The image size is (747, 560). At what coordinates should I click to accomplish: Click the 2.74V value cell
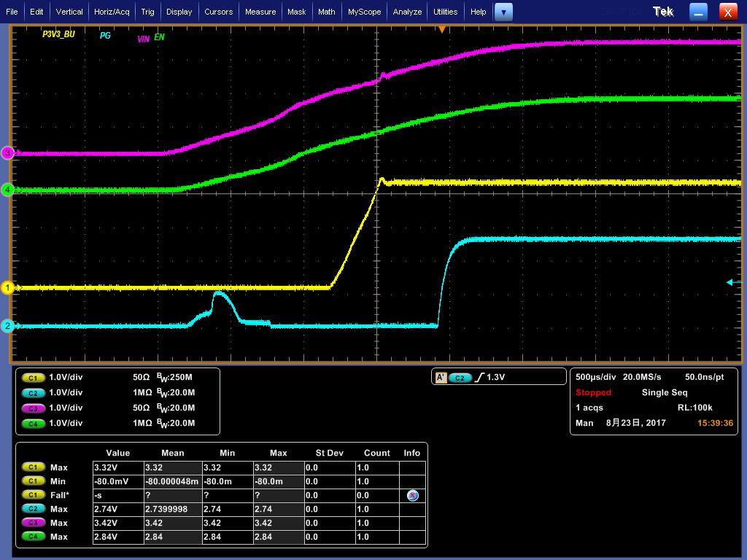click(118, 509)
